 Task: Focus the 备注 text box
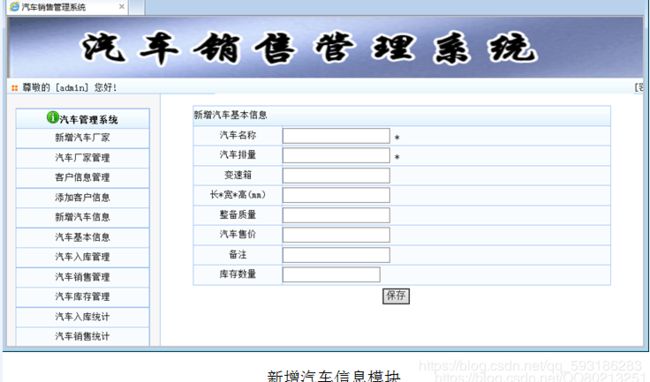click(x=336, y=255)
